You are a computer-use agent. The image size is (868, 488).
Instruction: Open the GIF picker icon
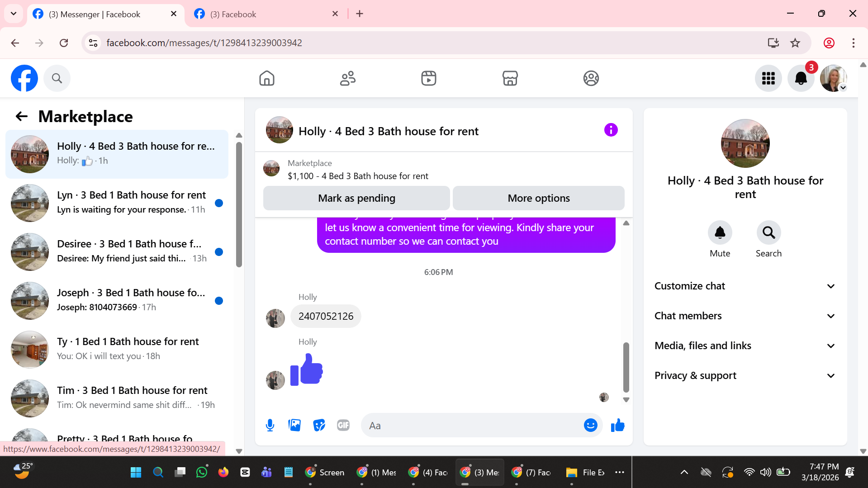click(343, 425)
